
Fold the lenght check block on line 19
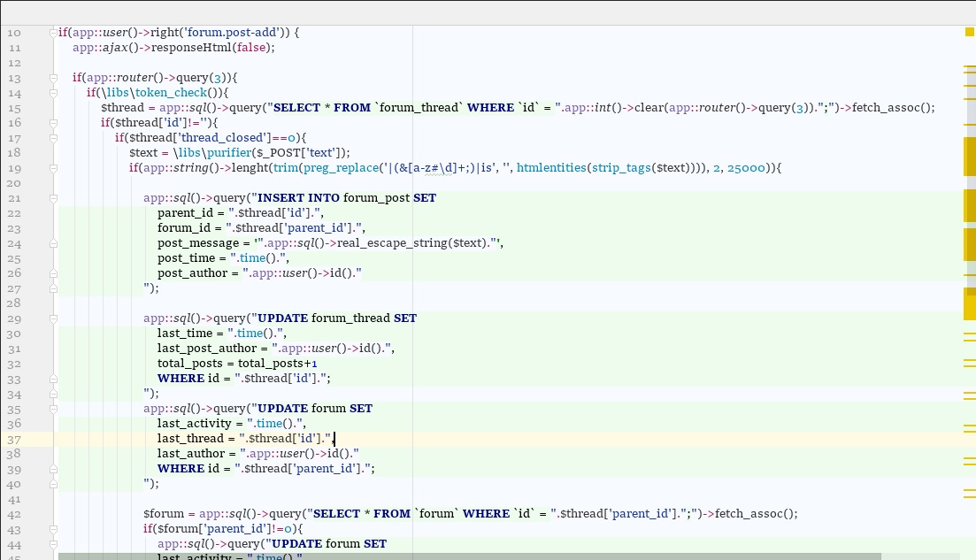pyautogui.click(x=53, y=168)
